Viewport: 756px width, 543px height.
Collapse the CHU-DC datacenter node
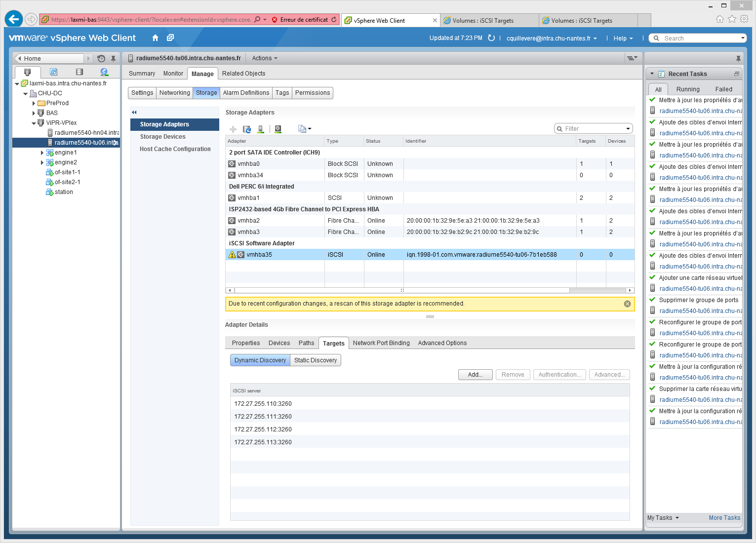25,93
